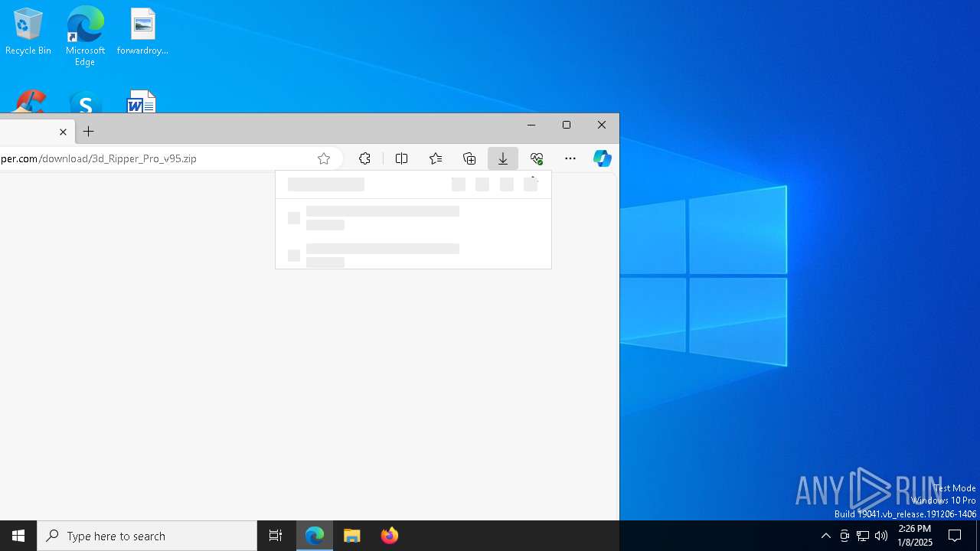Screen dimensions: 980x551
Task: Open the Windows Start menu
Action: pos(18,536)
